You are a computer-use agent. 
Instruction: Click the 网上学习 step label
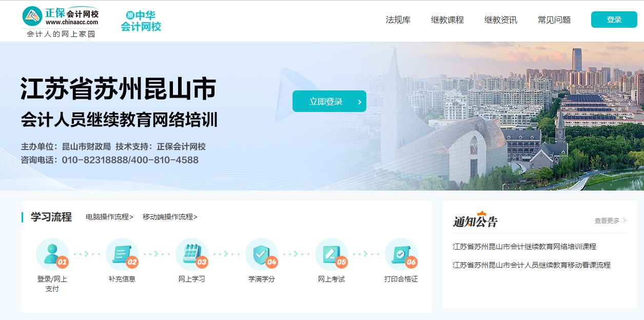pyautogui.click(x=192, y=279)
